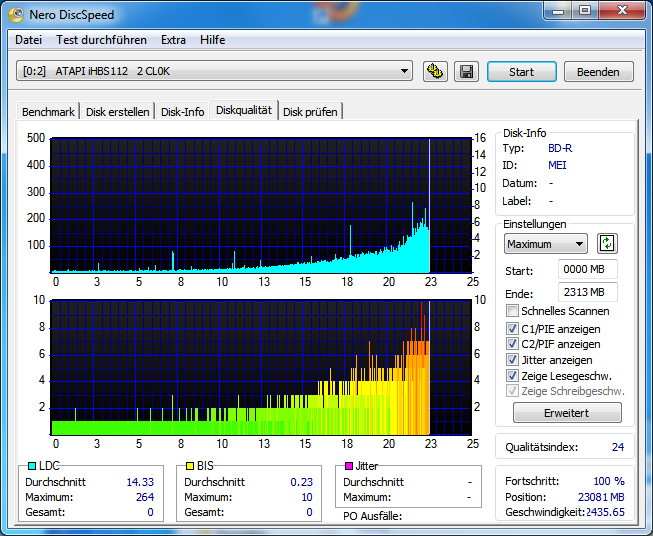This screenshot has width=653, height=536.
Task: Switch to the Disk-Info tab
Action: (182, 112)
